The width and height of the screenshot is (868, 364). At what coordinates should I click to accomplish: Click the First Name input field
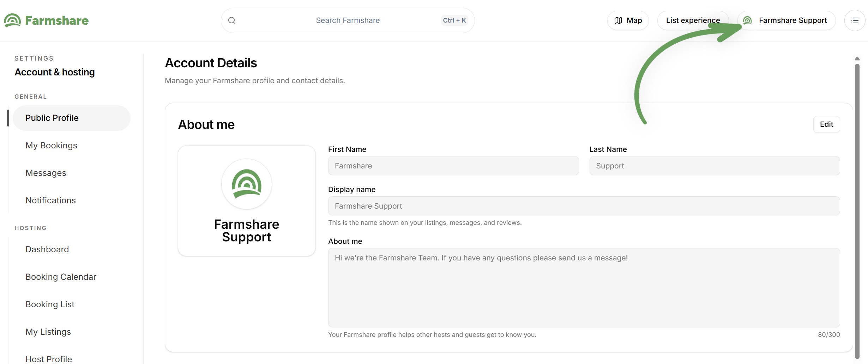click(453, 166)
